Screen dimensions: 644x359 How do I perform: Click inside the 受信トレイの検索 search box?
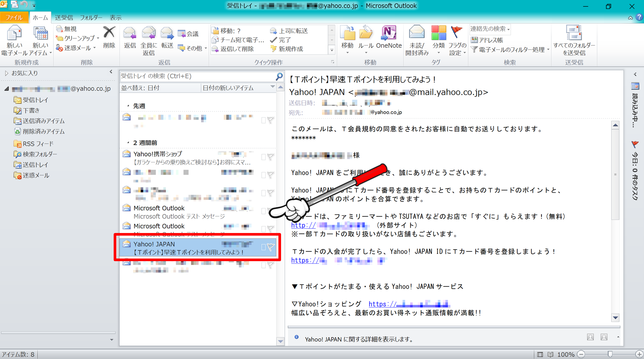(197, 76)
